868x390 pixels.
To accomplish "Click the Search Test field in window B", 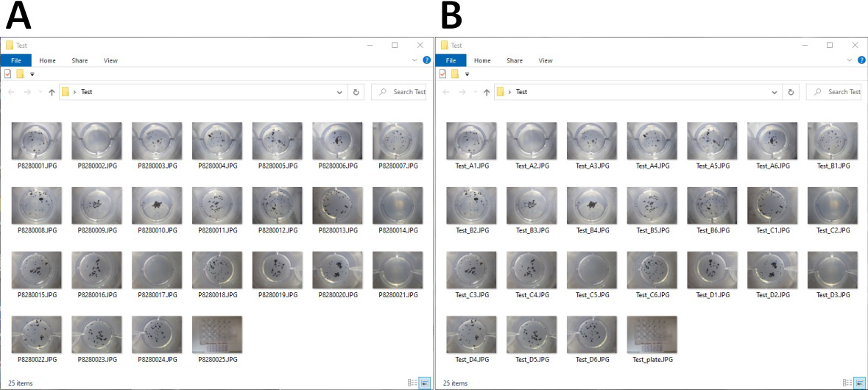I will [833, 93].
